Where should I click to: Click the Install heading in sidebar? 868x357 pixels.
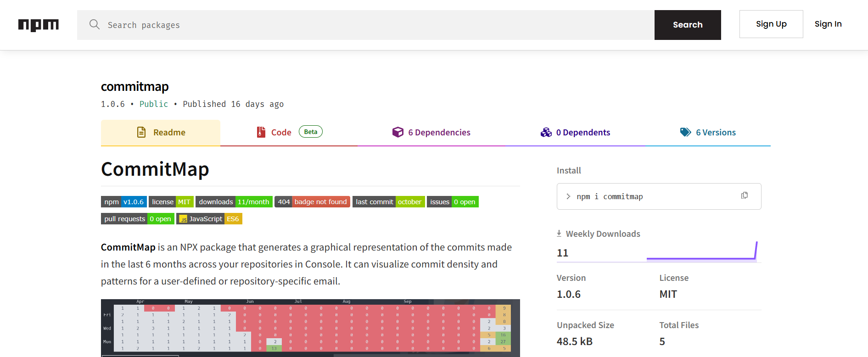pyautogui.click(x=569, y=170)
